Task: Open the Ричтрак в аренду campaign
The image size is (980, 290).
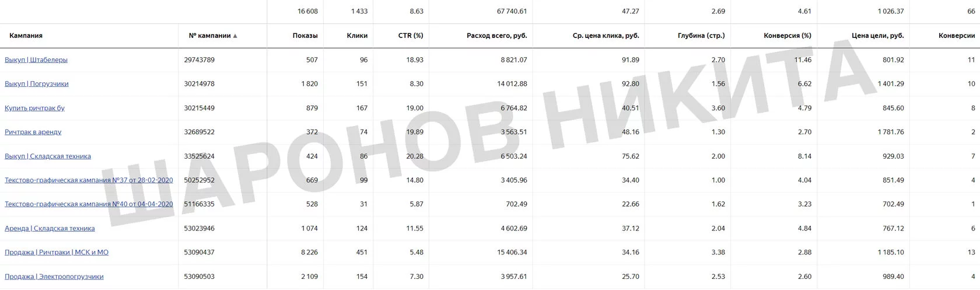Action: [33, 132]
